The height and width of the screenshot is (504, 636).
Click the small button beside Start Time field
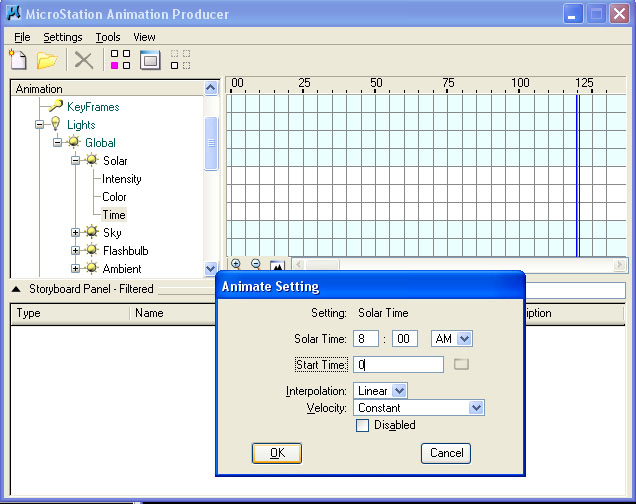(x=461, y=364)
